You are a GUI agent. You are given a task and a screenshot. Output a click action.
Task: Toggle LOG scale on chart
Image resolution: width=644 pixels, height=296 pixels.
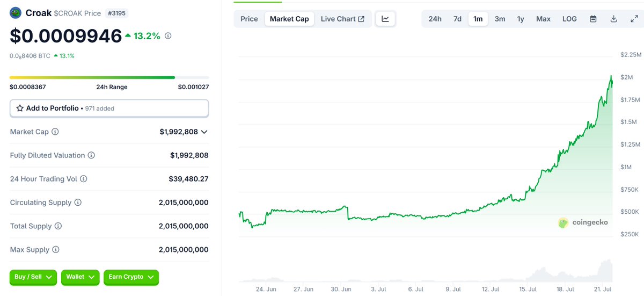pos(569,19)
